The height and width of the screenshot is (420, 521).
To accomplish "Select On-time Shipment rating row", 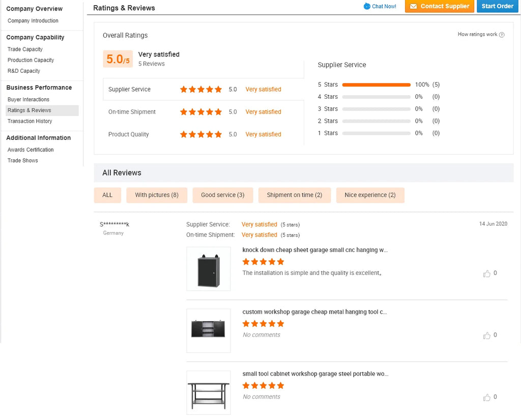I will 204,111.
